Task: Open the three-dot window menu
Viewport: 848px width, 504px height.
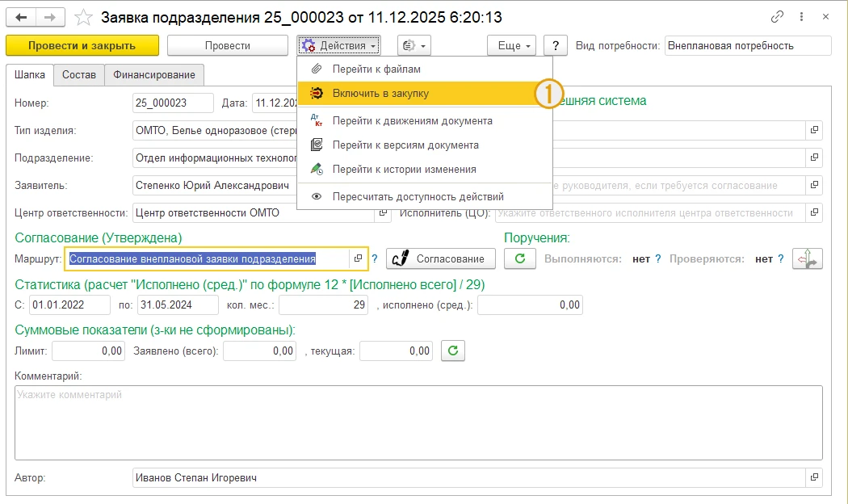Action: [801, 17]
